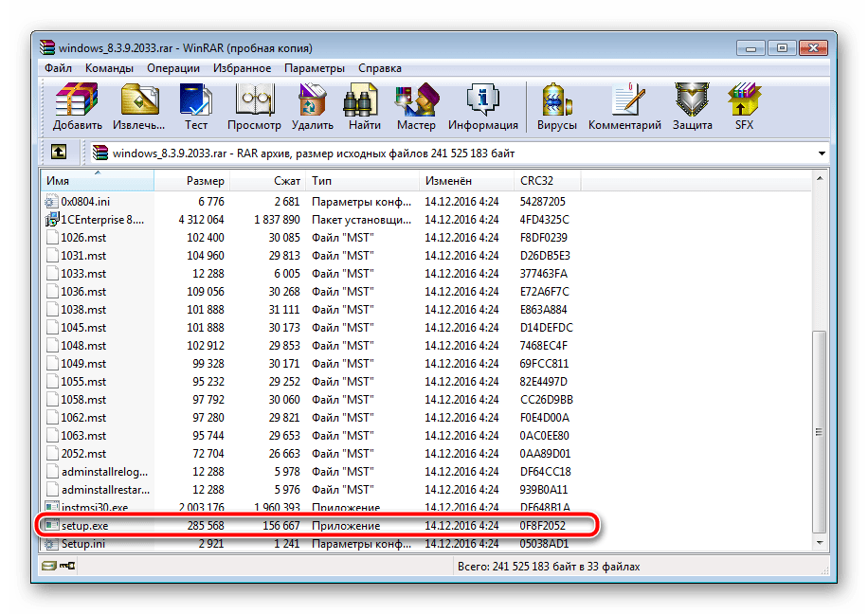Image resolution: width=868 pixels, height=614 pixels.
Task: Launch the Мастер (Wizard) tool
Action: [416, 106]
